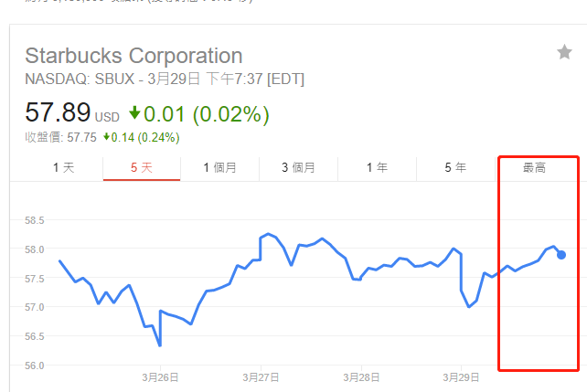587x392 pixels.
Task: Click the 57.89 current price
Action: [x=58, y=114]
